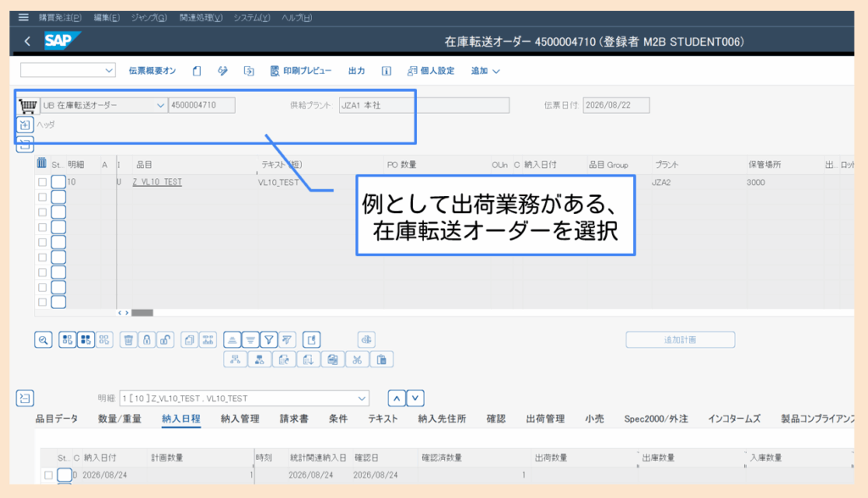Open the インコタームズ tab
Image resolution: width=868 pixels, height=498 pixels.
(734, 419)
